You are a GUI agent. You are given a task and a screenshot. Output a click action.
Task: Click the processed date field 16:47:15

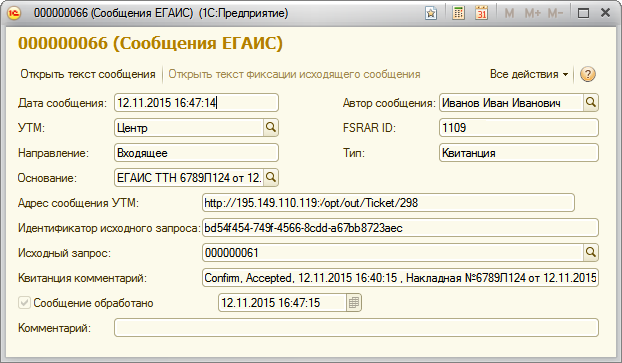[x=282, y=303]
